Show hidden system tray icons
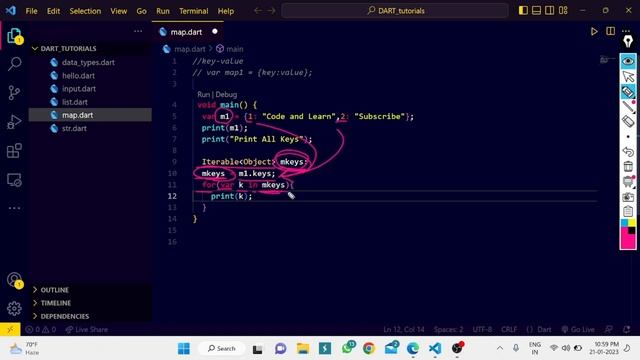 pyautogui.click(x=500, y=348)
